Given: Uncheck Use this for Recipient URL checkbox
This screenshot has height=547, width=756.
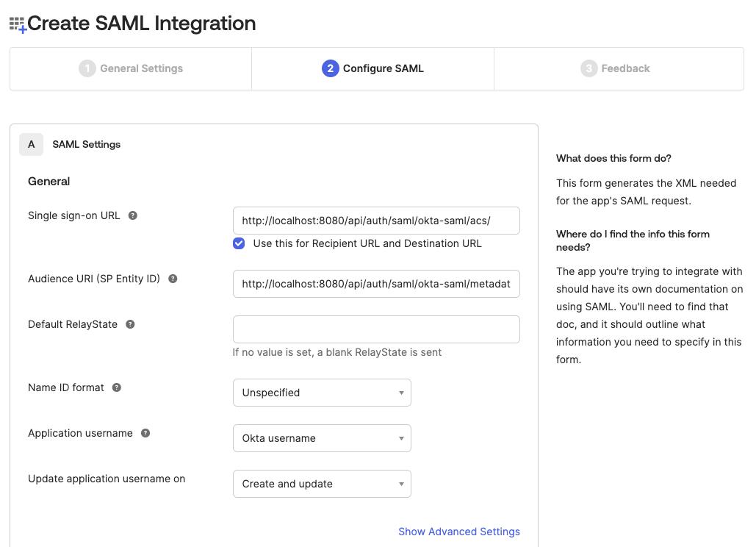Looking at the screenshot, I should click(x=239, y=243).
